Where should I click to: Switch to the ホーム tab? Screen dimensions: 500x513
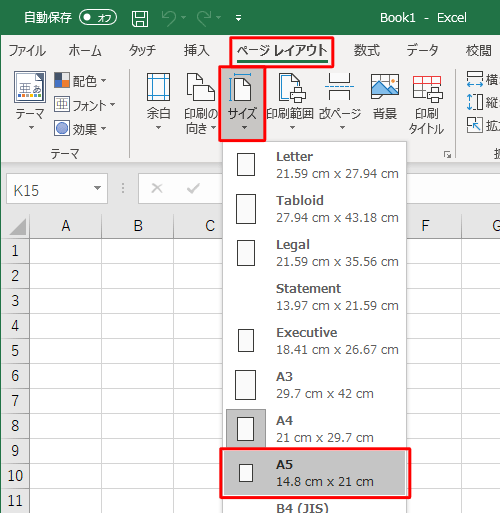pyautogui.click(x=85, y=51)
